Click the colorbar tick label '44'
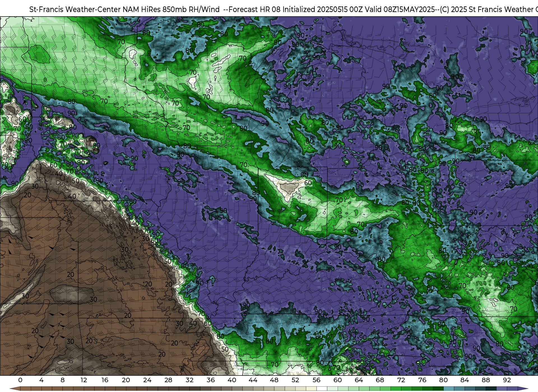Screen dimensions: 538x392 [x=253, y=380]
